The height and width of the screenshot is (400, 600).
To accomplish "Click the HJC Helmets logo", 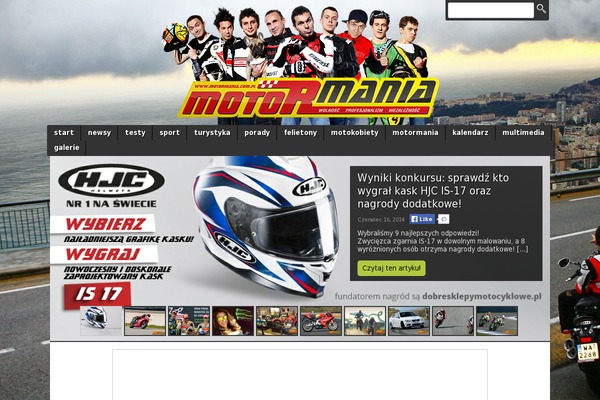I will pos(111,180).
